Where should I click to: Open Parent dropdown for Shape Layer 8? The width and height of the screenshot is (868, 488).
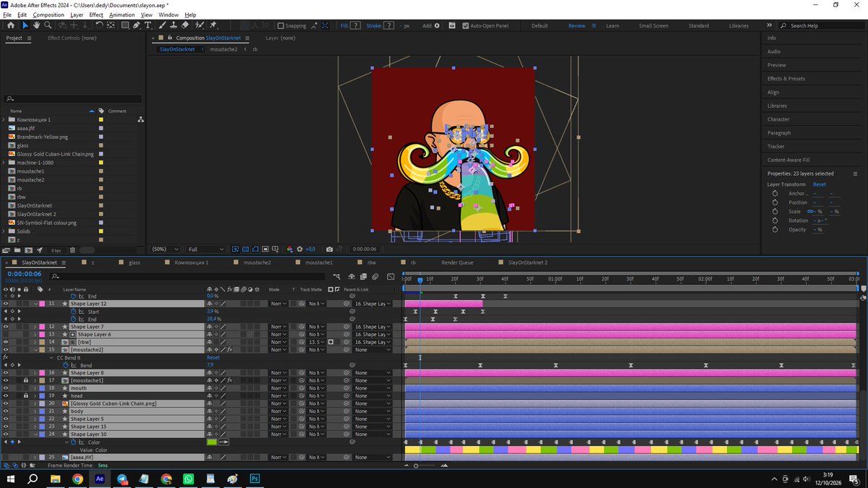click(x=373, y=373)
